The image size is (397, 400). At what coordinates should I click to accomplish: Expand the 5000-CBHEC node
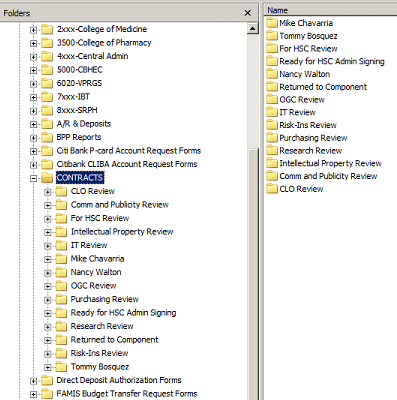33,70
